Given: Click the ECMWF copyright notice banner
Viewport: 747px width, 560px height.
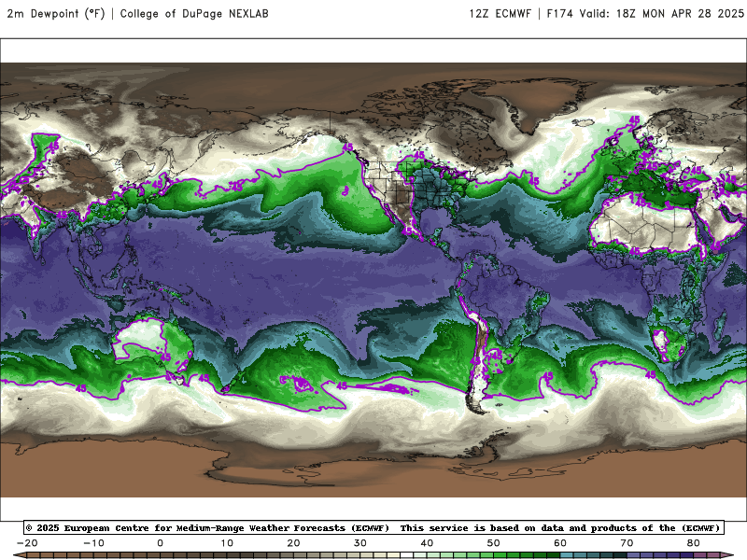Looking at the screenshot, I should click(x=373, y=527).
